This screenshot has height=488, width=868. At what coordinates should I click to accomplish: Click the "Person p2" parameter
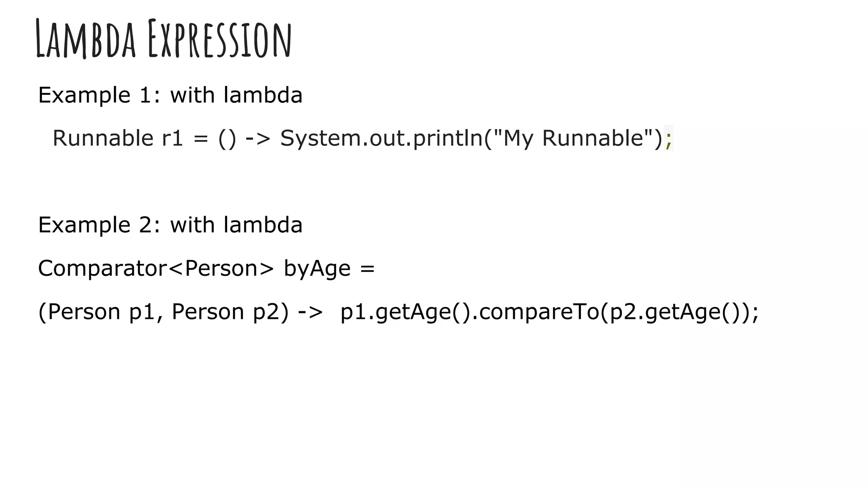pos(225,312)
